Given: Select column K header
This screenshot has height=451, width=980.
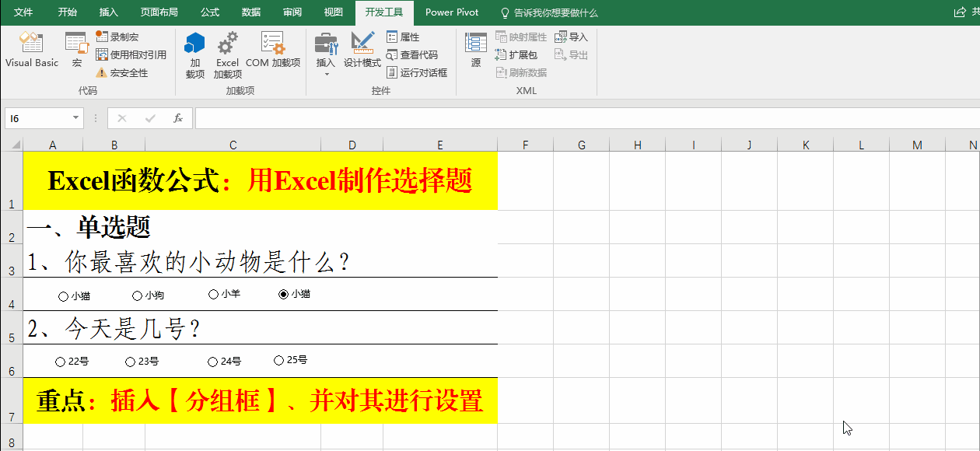Looking at the screenshot, I should [806, 145].
